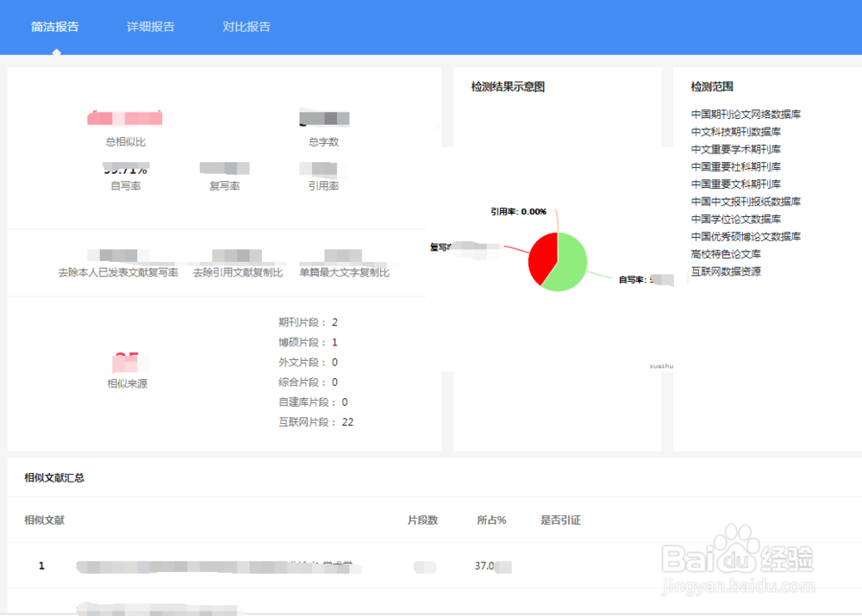Open 中国优秀硕博论文数据库 entry
Image resolution: width=862 pixels, height=616 pixels.
pyautogui.click(x=744, y=236)
